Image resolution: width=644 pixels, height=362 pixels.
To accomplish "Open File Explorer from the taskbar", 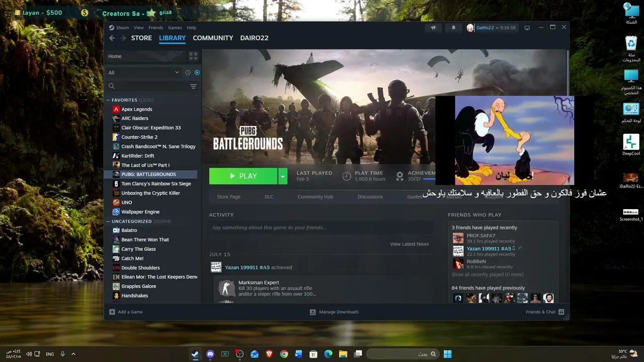I will [343, 354].
